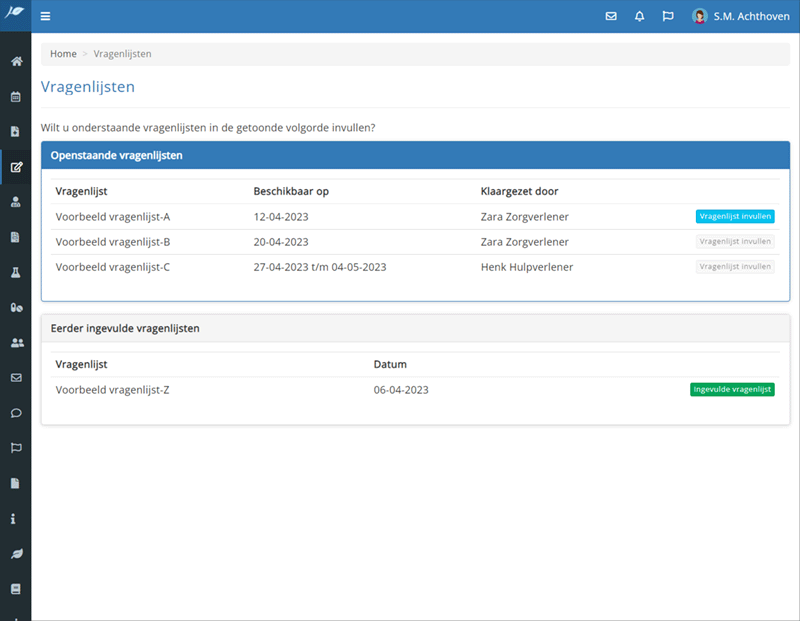Screen dimensions: 800x621
Task: Click the flag icon in top bar
Action: pos(667,17)
